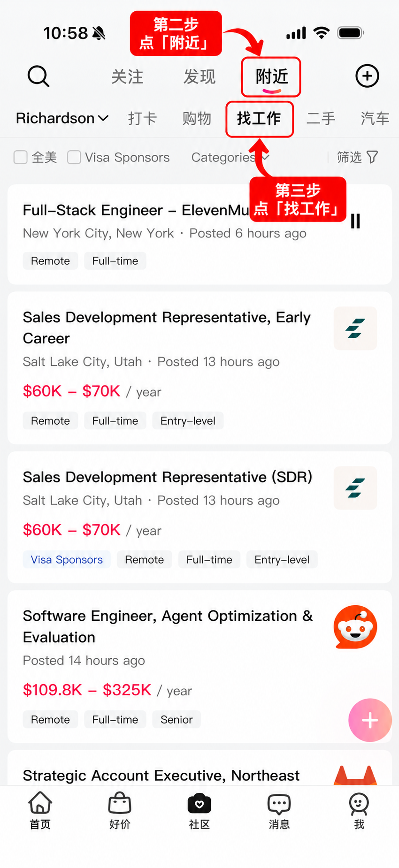Expand the Richardson location dropdown
Screen dimensions: 399x868
pyautogui.click(x=62, y=118)
